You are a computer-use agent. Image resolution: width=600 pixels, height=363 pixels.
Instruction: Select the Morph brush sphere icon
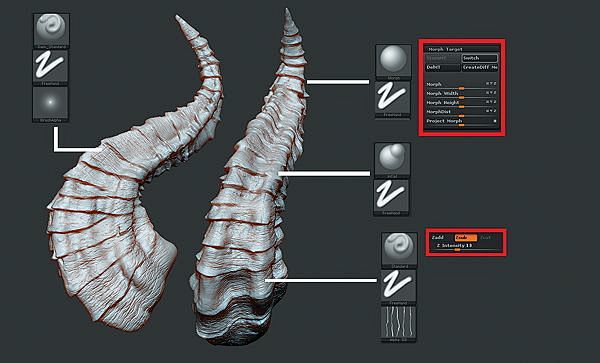(x=393, y=62)
